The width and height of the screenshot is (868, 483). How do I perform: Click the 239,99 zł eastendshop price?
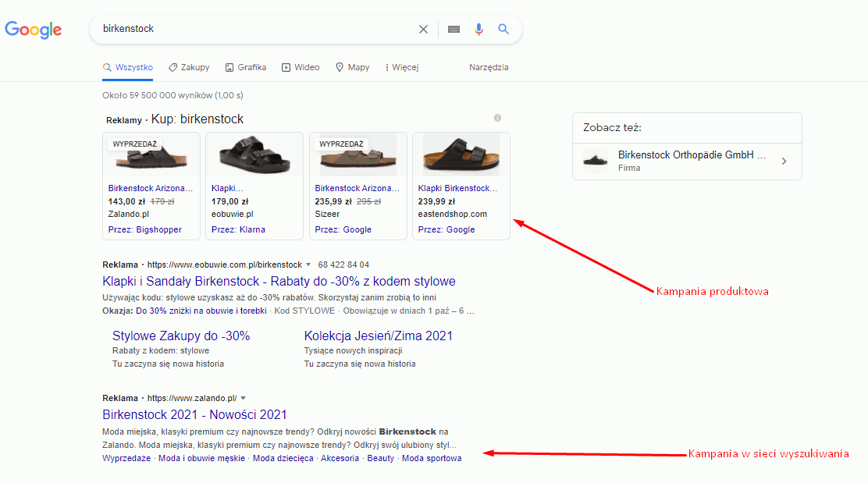(x=437, y=201)
